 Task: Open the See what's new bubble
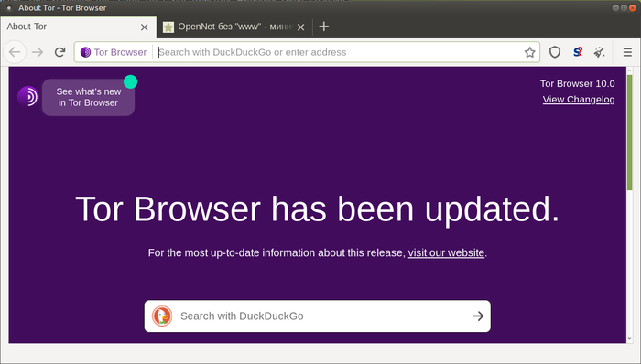[x=88, y=97]
